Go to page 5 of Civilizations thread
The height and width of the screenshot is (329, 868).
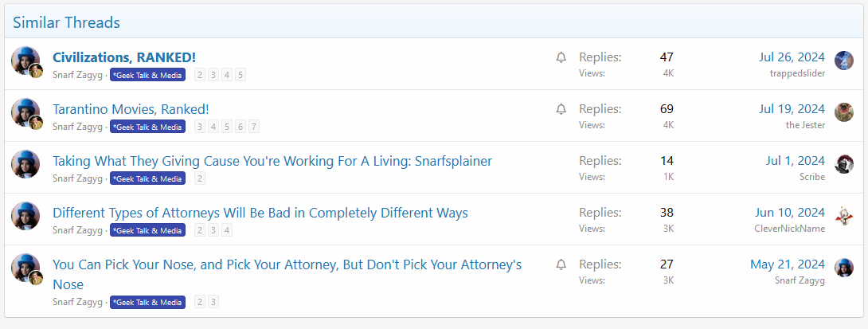pyautogui.click(x=240, y=75)
